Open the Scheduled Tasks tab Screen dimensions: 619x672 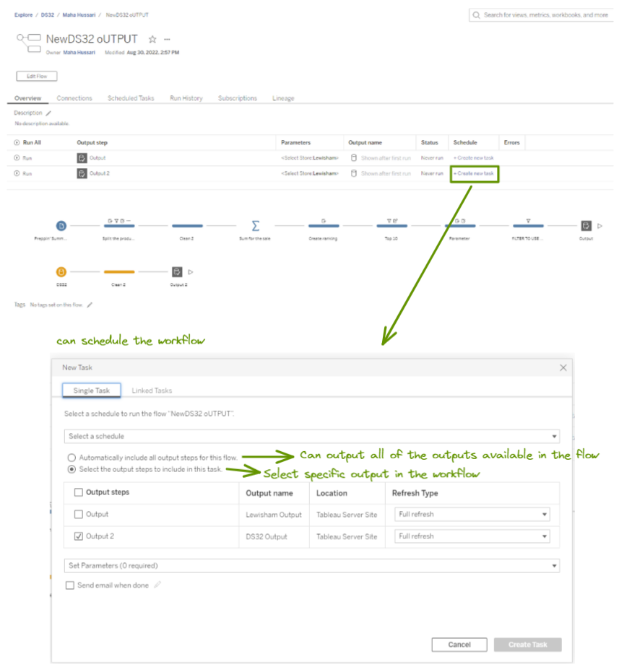point(131,98)
